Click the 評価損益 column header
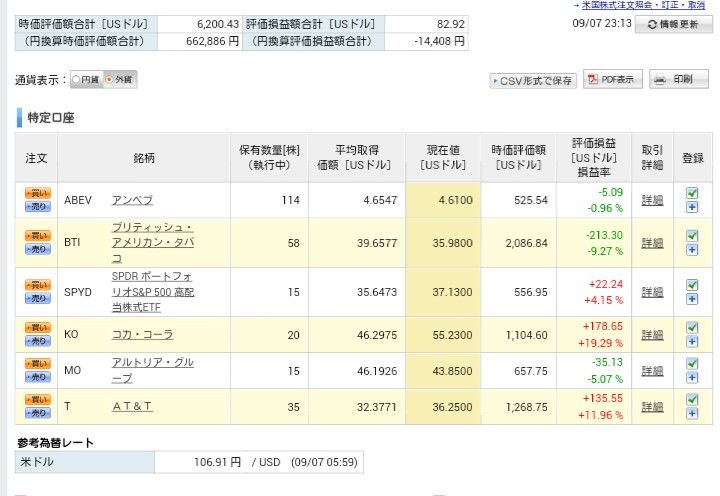The image size is (720, 496). [x=594, y=158]
